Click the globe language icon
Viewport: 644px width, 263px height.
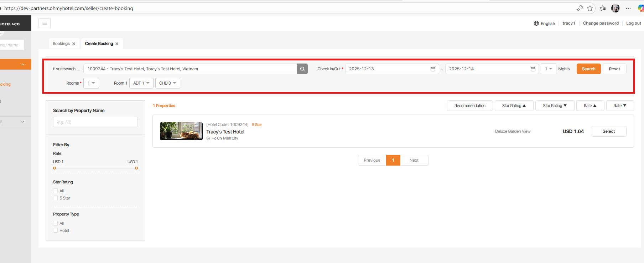(536, 23)
